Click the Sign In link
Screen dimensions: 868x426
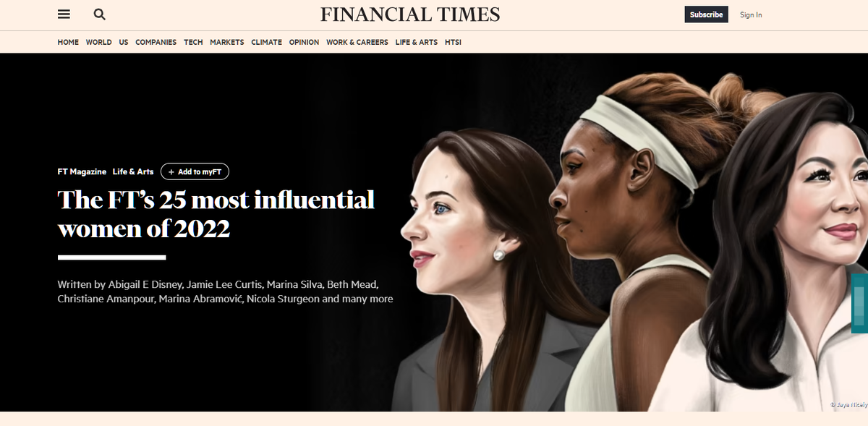(x=751, y=14)
